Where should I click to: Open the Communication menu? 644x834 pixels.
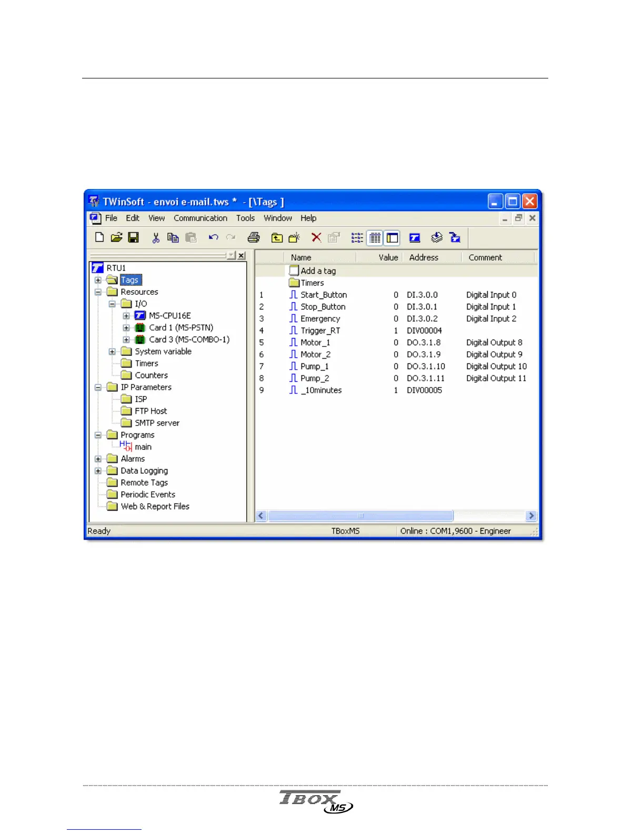coord(200,218)
